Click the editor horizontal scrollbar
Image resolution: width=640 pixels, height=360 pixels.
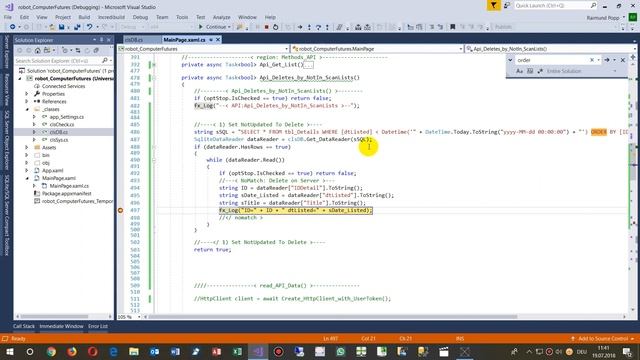coord(333,317)
